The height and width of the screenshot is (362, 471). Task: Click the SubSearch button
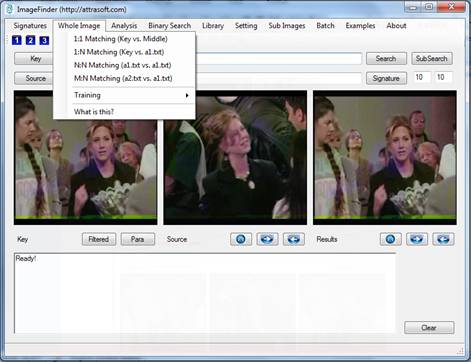click(x=432, y=59)
